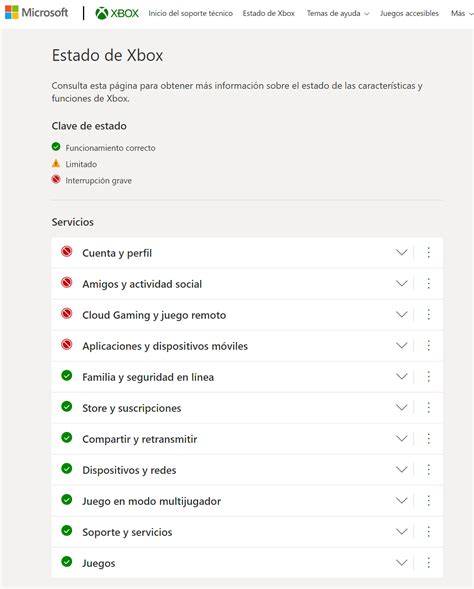Go to Estado de Xbox nav link

pyautogui.click(x=269, y=14)
